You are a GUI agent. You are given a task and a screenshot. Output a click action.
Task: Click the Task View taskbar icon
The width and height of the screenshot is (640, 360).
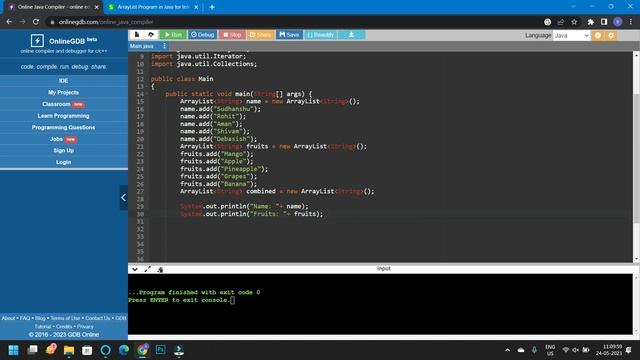(x=32, y=350)
